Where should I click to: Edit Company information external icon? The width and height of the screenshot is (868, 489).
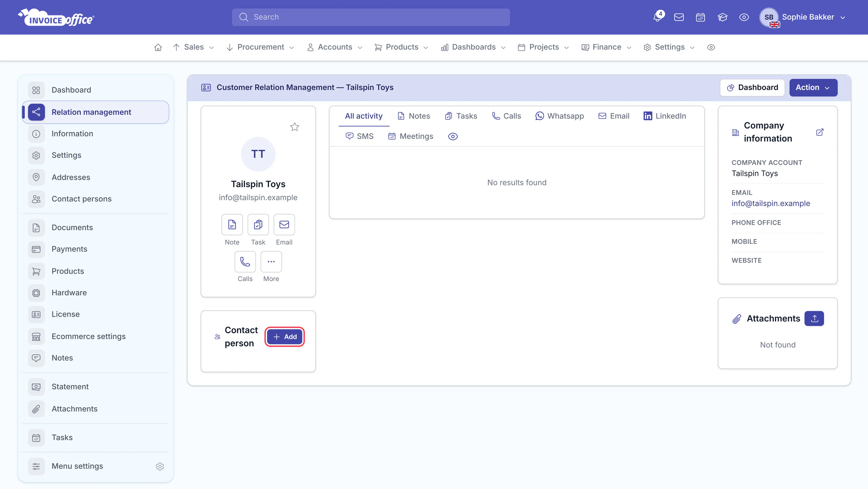(x=819, y=132)
